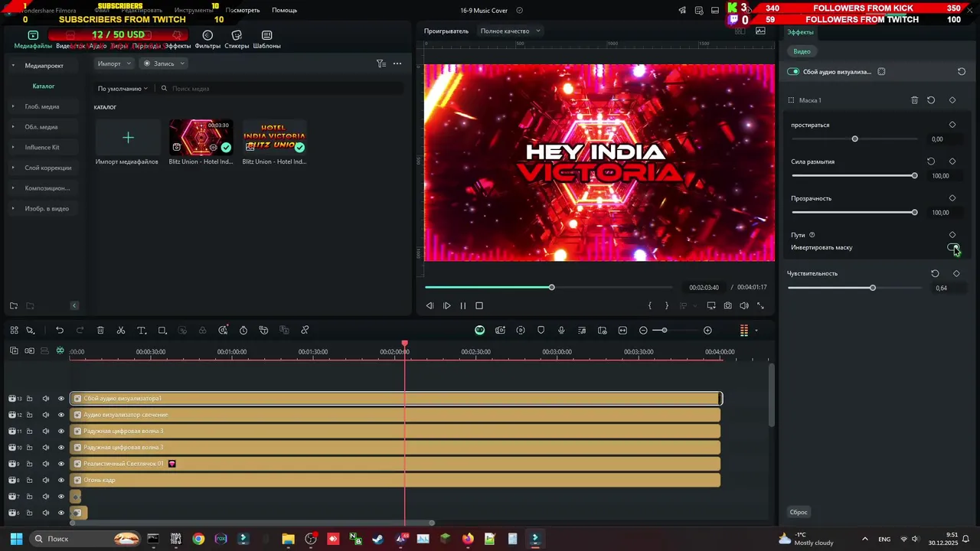Pause the preview playback

462,305
